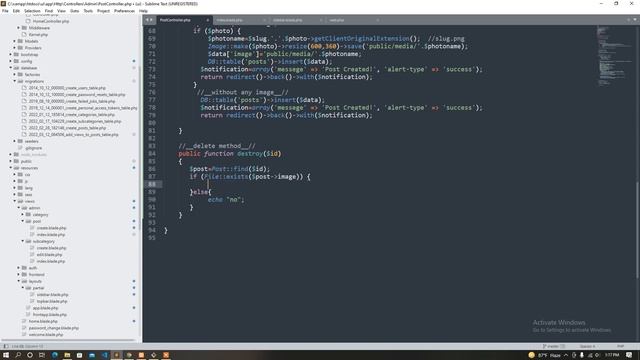The height and width of the screenshot is (360, 640).
Task: Collapse the admin folder
Action: click(18, 208)
